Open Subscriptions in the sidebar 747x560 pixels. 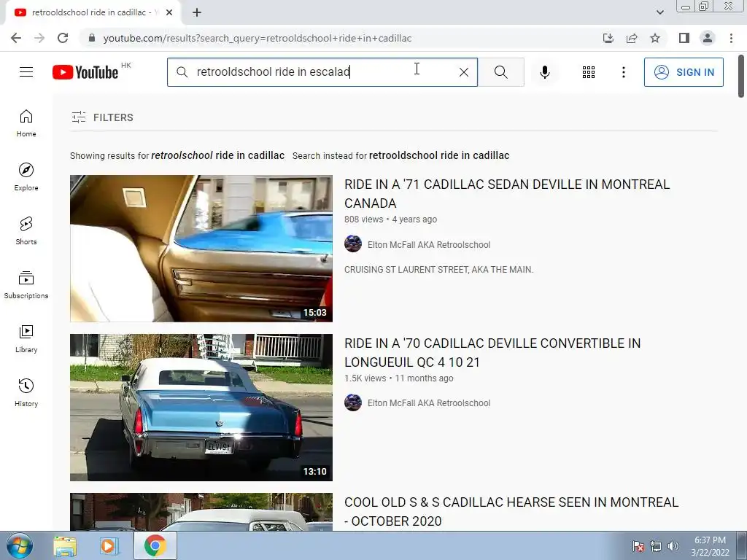[x=26, y=285]
